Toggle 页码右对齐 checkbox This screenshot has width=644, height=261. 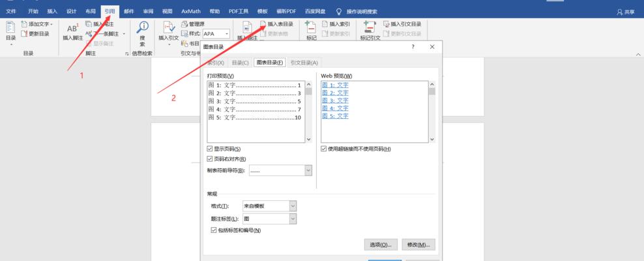[x=211, y=159]
